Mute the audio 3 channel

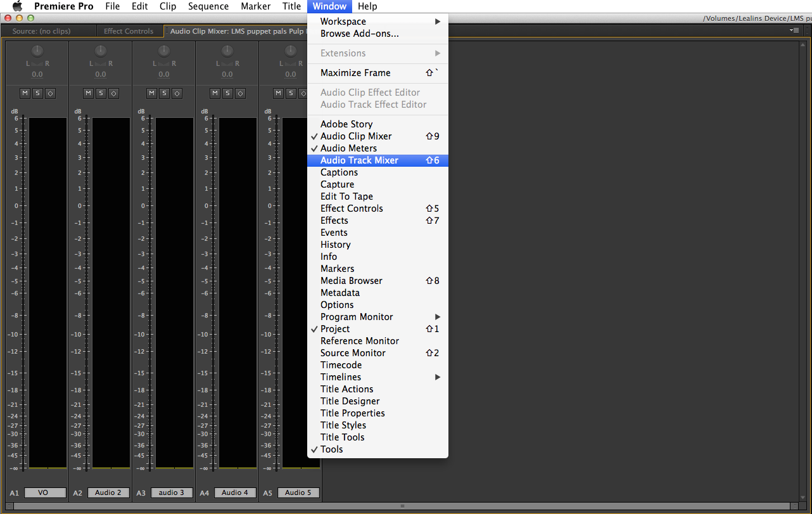coord(151,93)
